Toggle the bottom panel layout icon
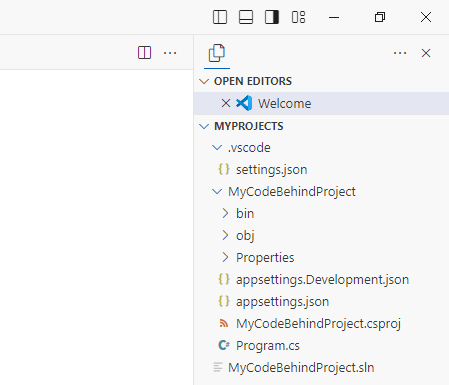Screen dimensions: 449x385 (246, 17)
